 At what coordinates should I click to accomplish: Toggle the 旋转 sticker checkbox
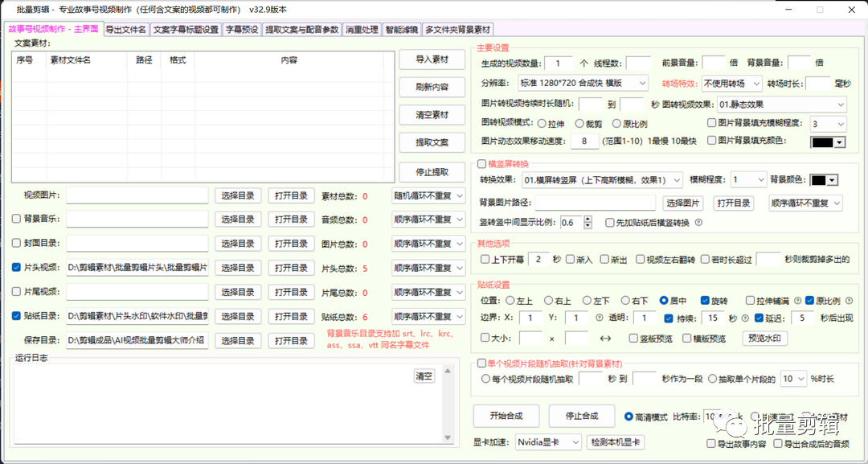(x=705, y=301)
